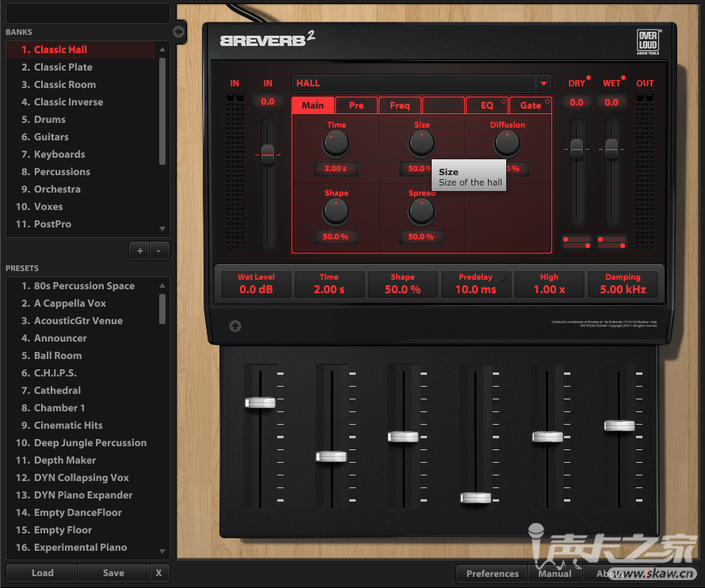705x588 pixels.
Task: Add a bank with the plus button
Action: [x=140, y=250]
